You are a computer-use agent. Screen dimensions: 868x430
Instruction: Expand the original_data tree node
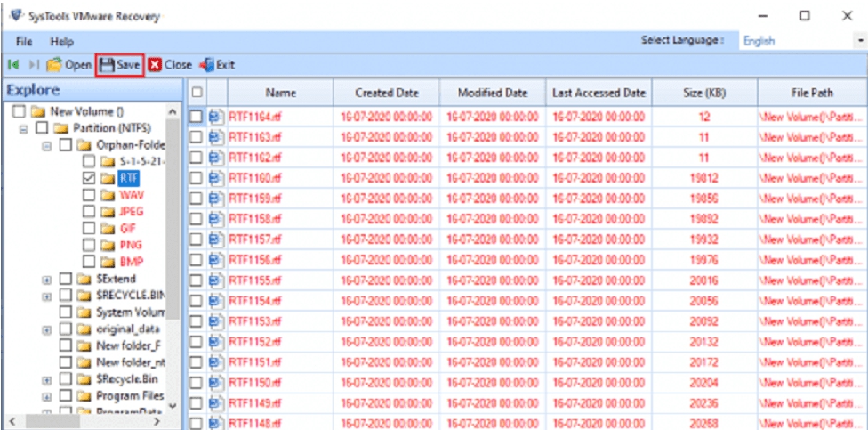(47, 329)
